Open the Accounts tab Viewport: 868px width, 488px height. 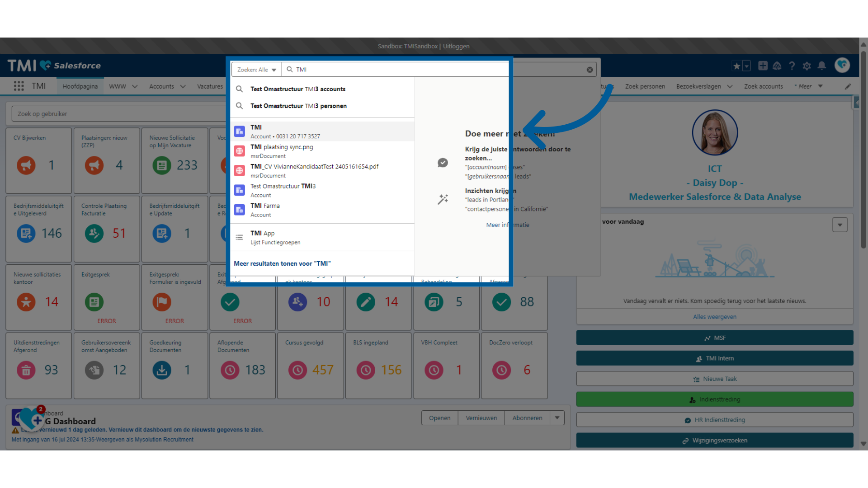pos(161,86)
